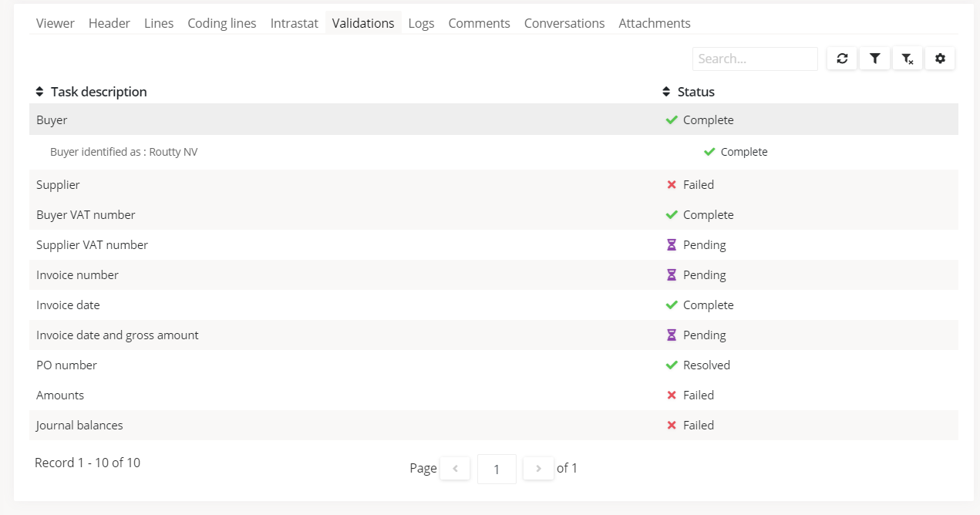Image resolution: width=980 pixels, height=515 pixels.
Task: Go to the previous page
Action: point(455,468)
